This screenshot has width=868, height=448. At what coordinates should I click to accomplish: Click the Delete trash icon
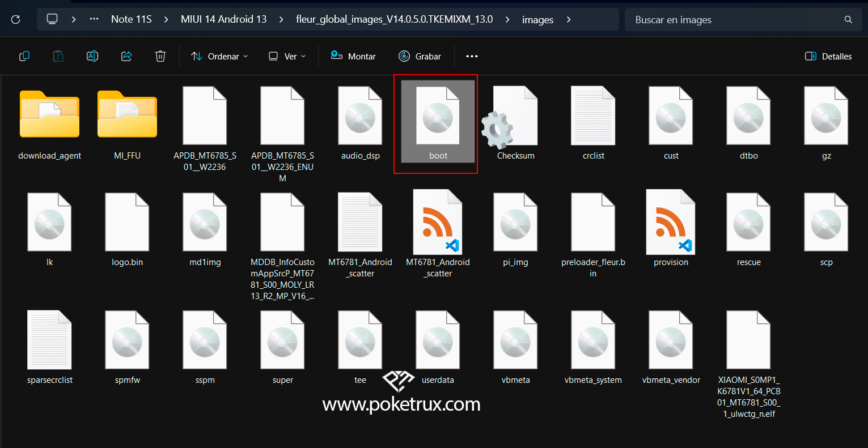(x=160, y=56)
